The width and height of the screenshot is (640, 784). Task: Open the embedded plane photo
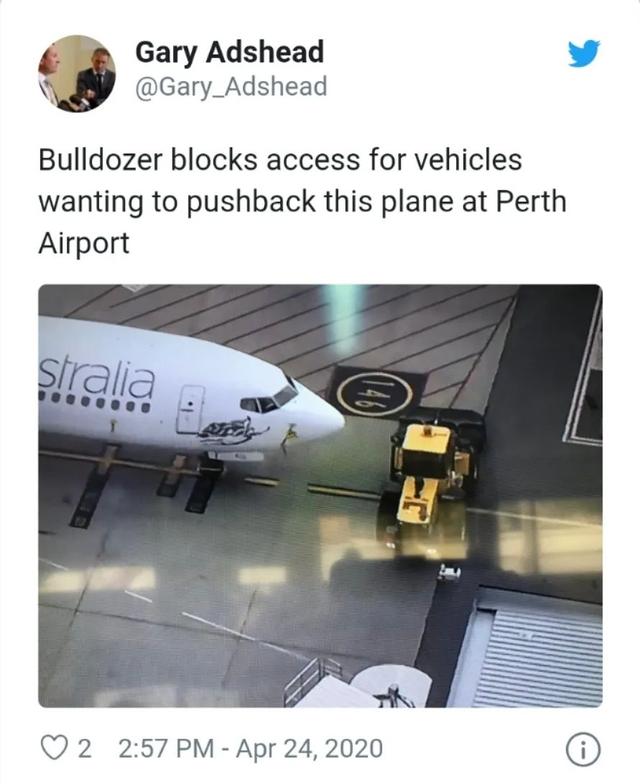[320, 496]
